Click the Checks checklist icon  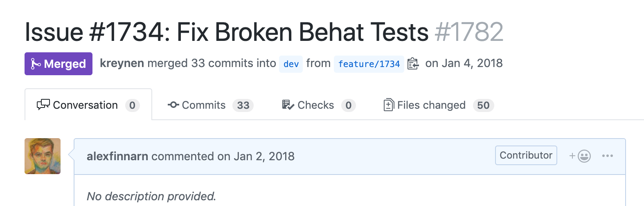click(x=288, y=105)
